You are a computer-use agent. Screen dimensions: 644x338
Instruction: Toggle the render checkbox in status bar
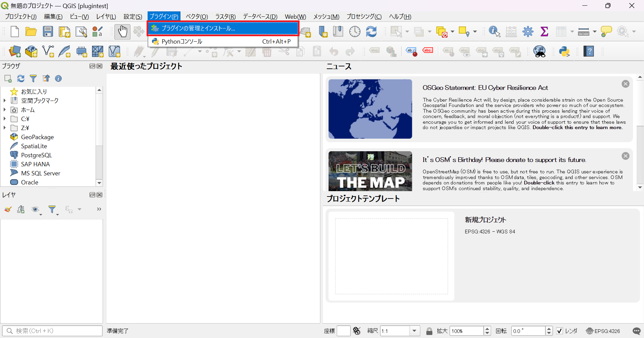click(x=559, y=331)
